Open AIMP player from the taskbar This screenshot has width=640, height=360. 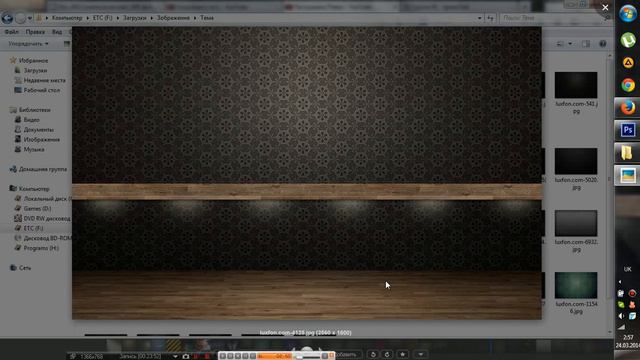pyautogui.click(x=628, y=62)
